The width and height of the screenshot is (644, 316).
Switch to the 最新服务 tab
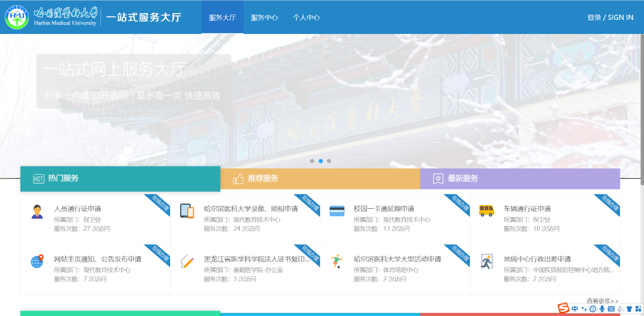click(x=519, y=178)
